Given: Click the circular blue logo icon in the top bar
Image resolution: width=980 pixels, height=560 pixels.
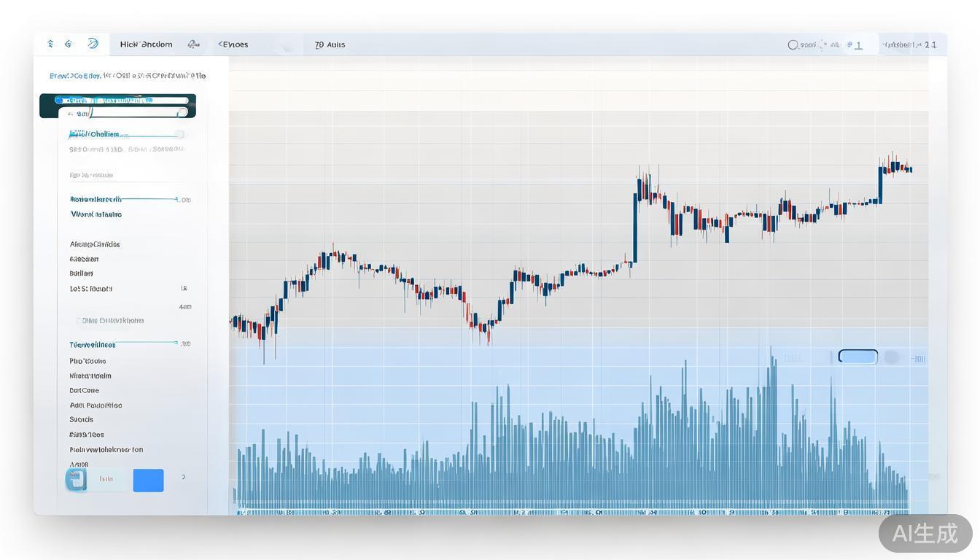Looking at the screenshot, I should pos(93,44).
